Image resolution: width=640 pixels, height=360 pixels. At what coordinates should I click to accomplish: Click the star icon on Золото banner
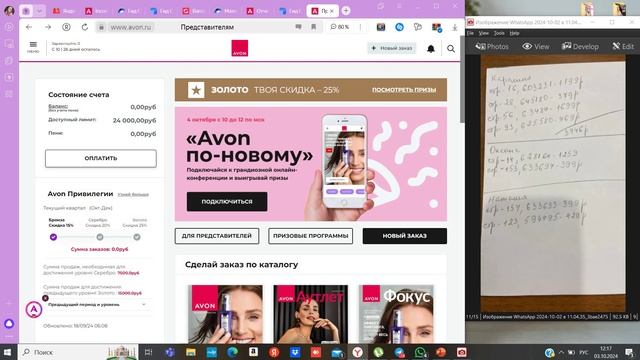click(x=196, y=90)
